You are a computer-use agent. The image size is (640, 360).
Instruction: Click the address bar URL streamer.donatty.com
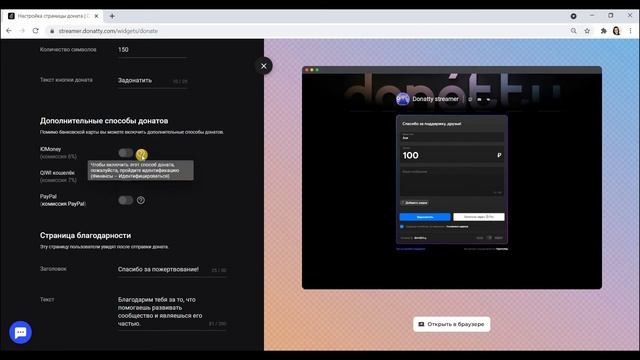pos(108,31)
